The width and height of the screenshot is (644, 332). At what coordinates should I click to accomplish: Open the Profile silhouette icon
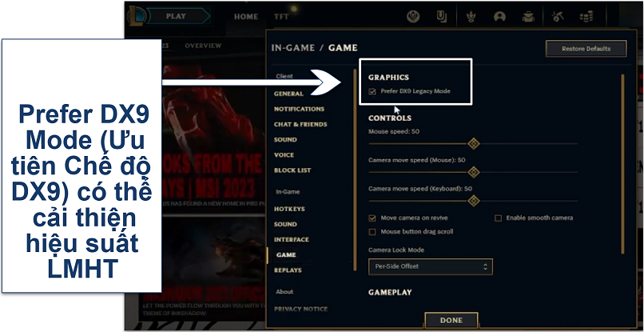(499, 17)
